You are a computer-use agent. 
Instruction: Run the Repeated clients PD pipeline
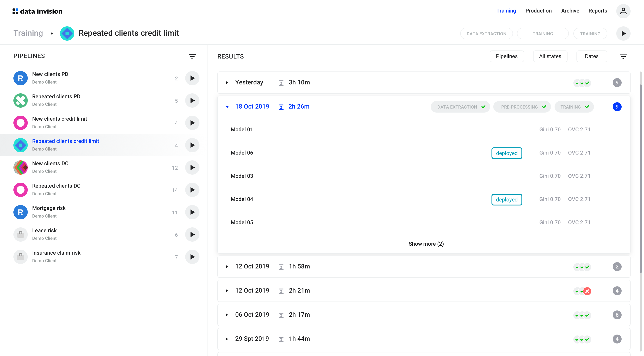(x=192, y=100)
